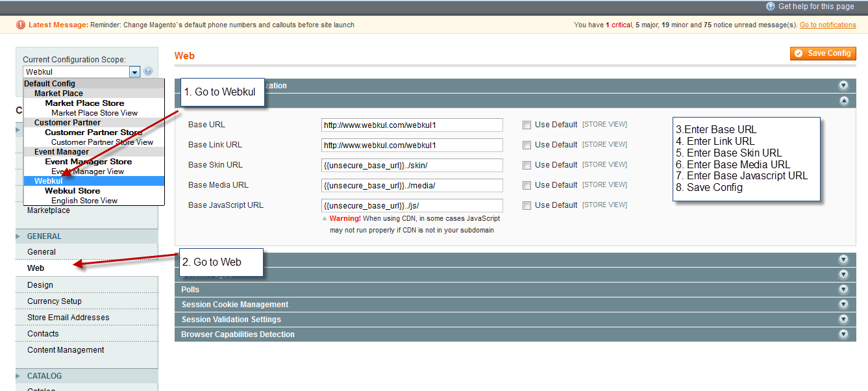Collapse the GENERAL sidebar group
This screenshot has height=391, width=868.
(x=87, y=236)
